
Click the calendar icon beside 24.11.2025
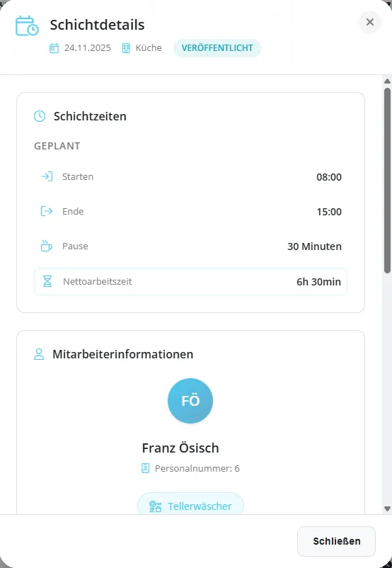(x=54, y=48)
